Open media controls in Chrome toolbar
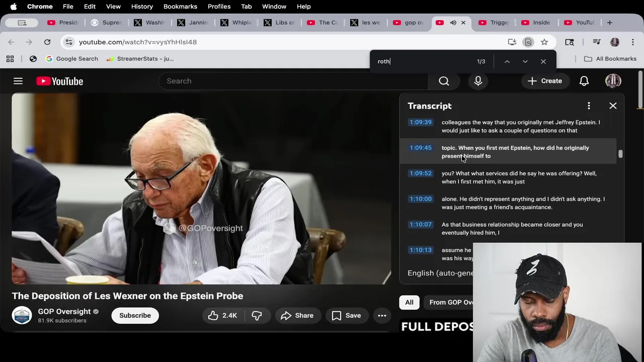The width and height of the screenshot is (644, 362). click(597, 42)
